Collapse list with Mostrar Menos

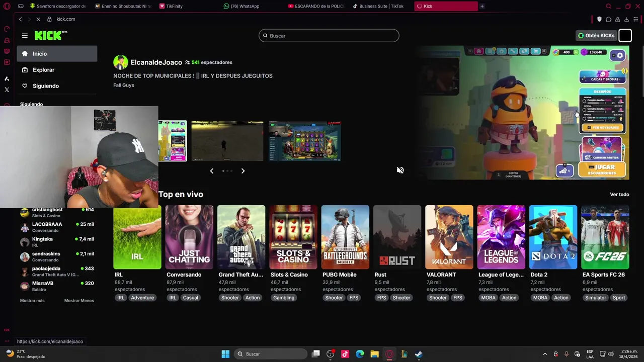[79, 301]
